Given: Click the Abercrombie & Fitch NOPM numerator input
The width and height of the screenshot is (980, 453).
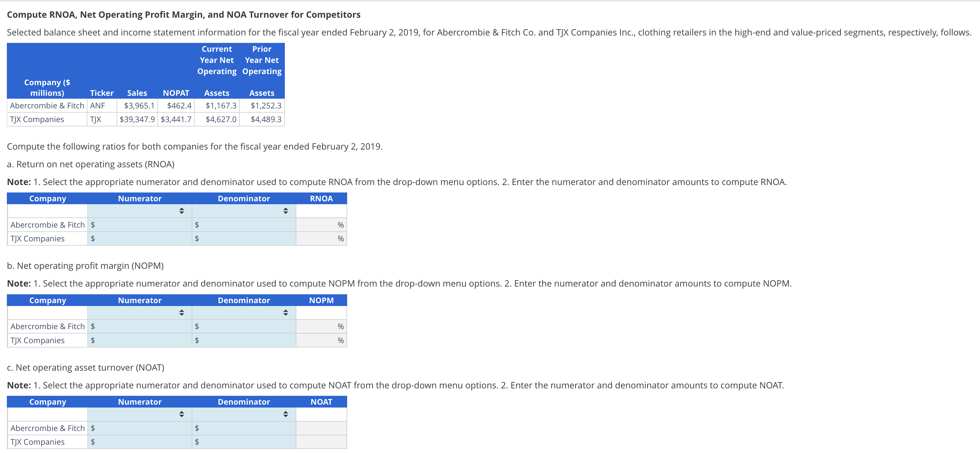Looking at the screenshot, I should pyautogui.click(x=140, y=326).
